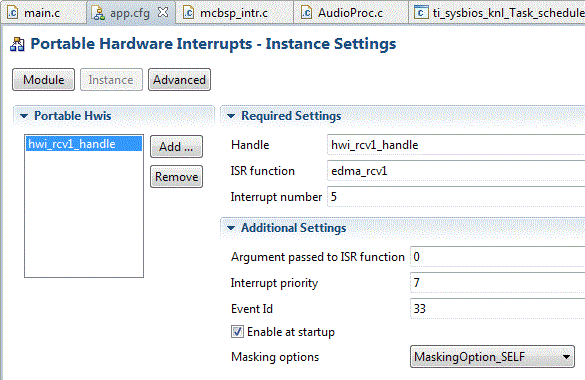Collapse the Portable Hwis section

click(x=24, y=116)
